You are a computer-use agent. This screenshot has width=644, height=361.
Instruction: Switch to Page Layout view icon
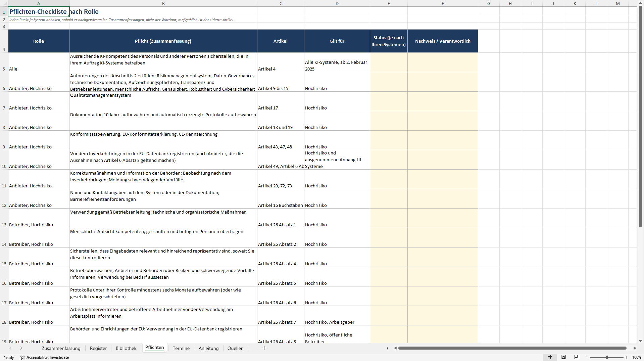coord(563,357)
